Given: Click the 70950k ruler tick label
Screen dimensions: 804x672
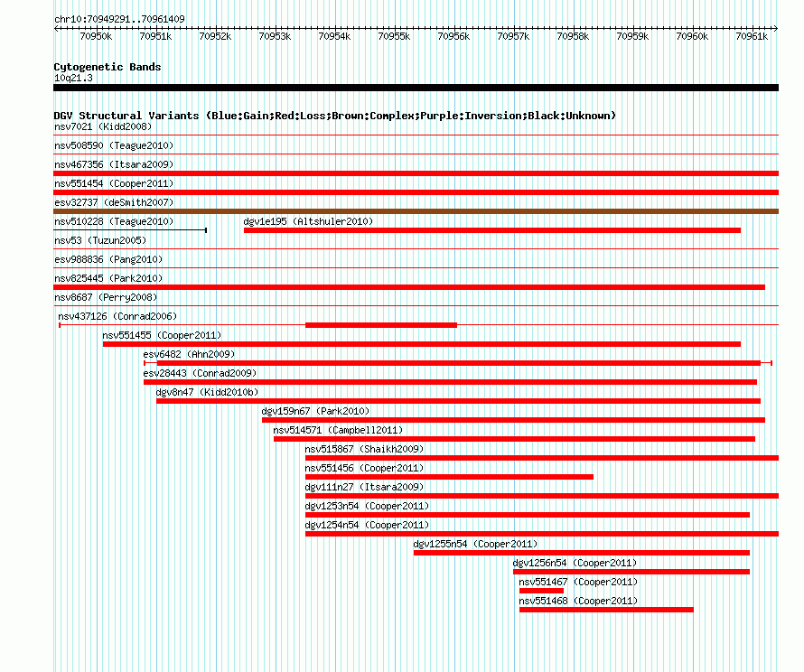Looking at the screenshot, I should coord(96,36).
